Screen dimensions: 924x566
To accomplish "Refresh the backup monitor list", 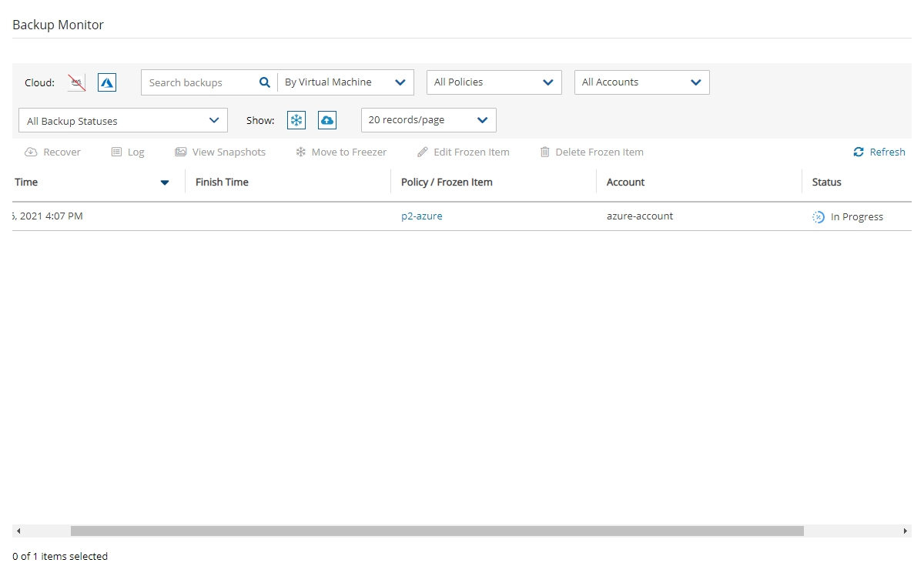I will coord(879,152).
